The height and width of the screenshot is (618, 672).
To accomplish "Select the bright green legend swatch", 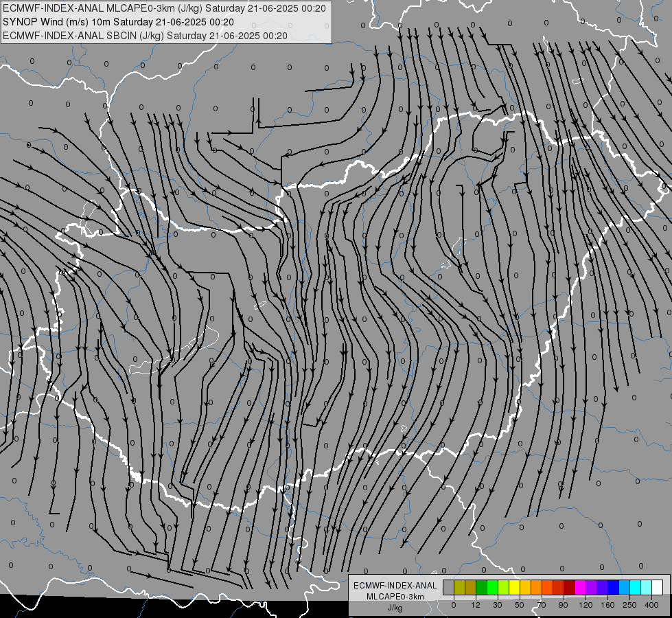I will (x=492, y=587).
